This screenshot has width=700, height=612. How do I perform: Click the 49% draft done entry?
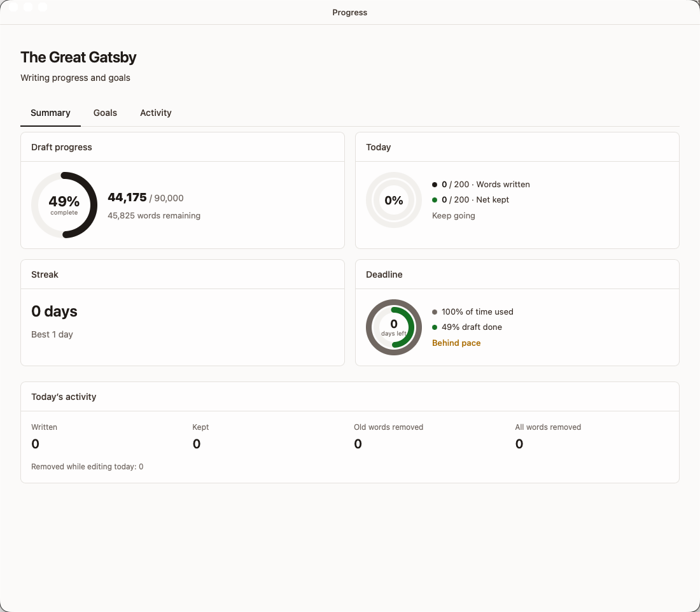[x=467, y=327]
